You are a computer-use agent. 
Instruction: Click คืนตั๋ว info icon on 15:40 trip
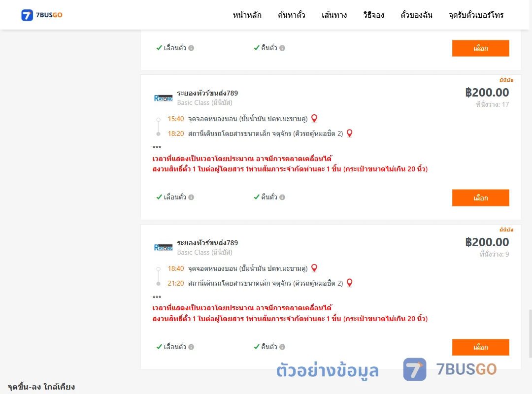coord(282,197)
